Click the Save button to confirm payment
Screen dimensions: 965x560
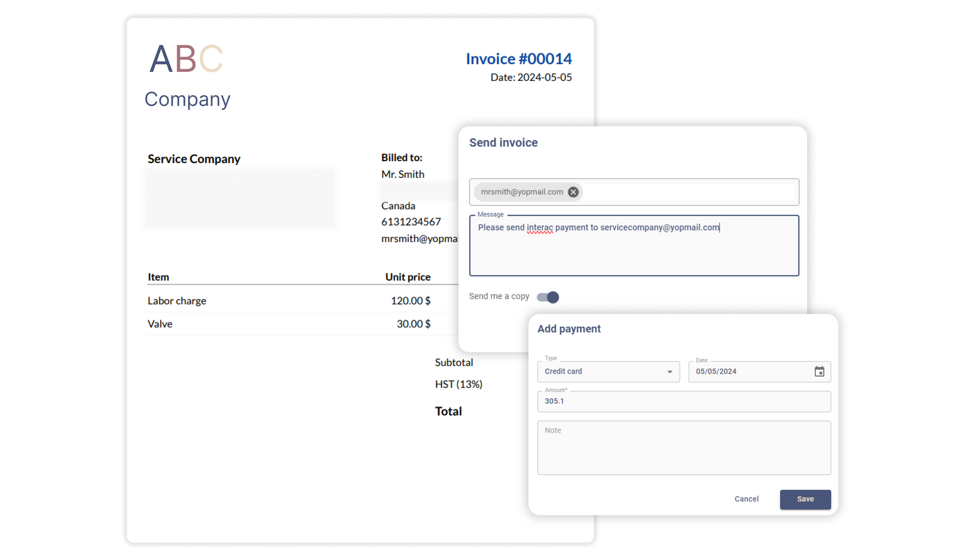[x=805, y=499]
